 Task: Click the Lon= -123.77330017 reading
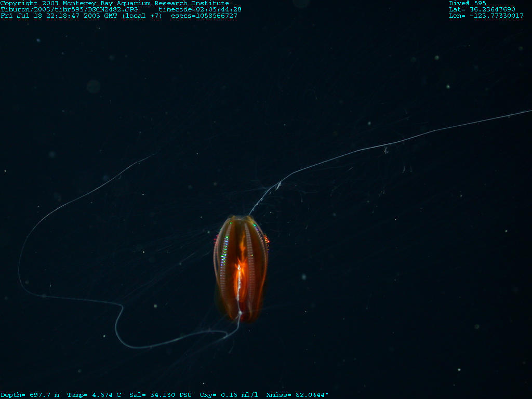(x=486, y=16)
